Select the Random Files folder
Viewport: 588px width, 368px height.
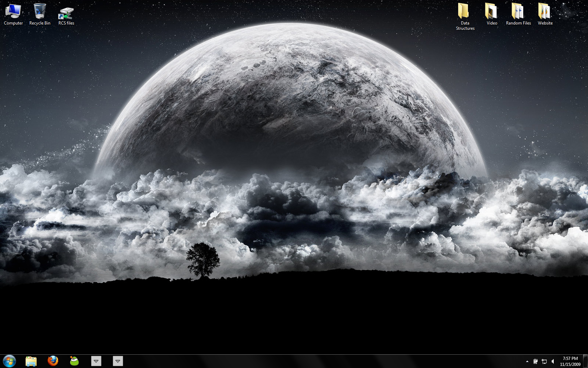tap(518, 14)
